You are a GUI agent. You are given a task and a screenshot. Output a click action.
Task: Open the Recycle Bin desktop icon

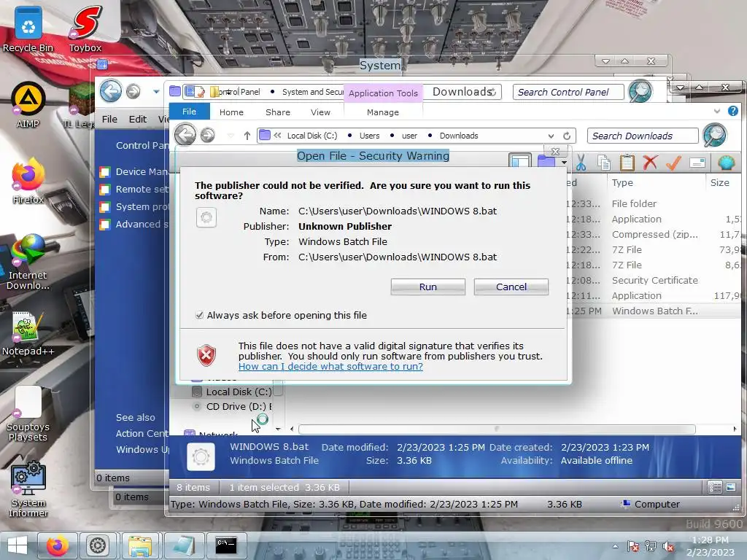28,29
